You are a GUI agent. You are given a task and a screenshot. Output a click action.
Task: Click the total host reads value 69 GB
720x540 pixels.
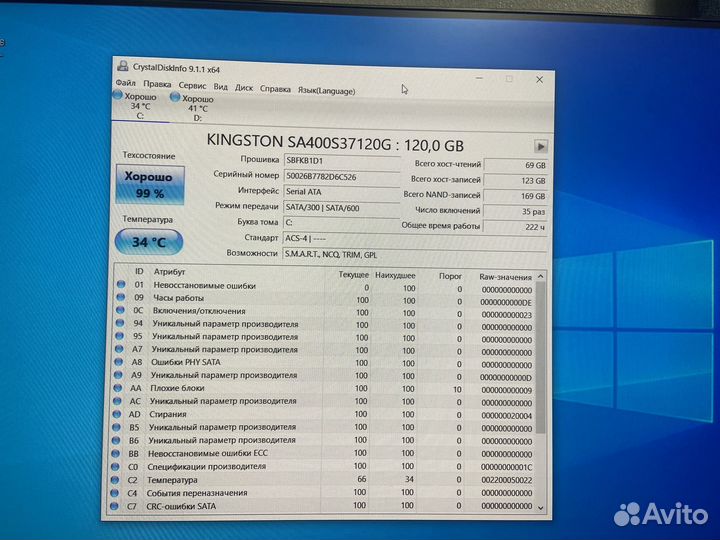coord(516,165)
